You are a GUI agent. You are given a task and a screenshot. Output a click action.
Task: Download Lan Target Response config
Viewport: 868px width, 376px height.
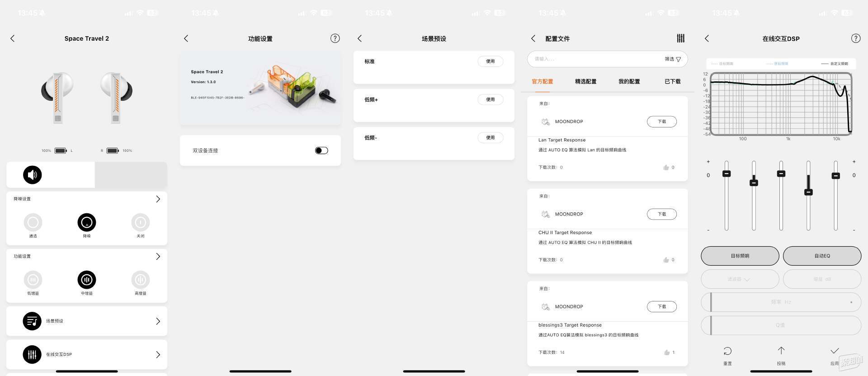[x=662, y=122]
